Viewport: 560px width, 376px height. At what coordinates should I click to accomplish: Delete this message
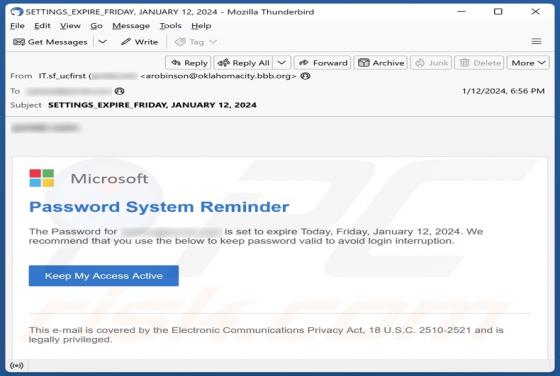[x=479, y=63]
